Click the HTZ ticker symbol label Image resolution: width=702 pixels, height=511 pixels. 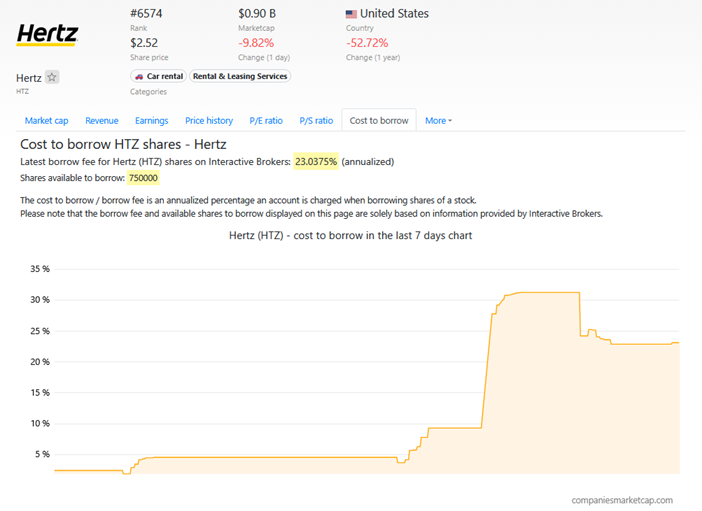tap(22, 91)
